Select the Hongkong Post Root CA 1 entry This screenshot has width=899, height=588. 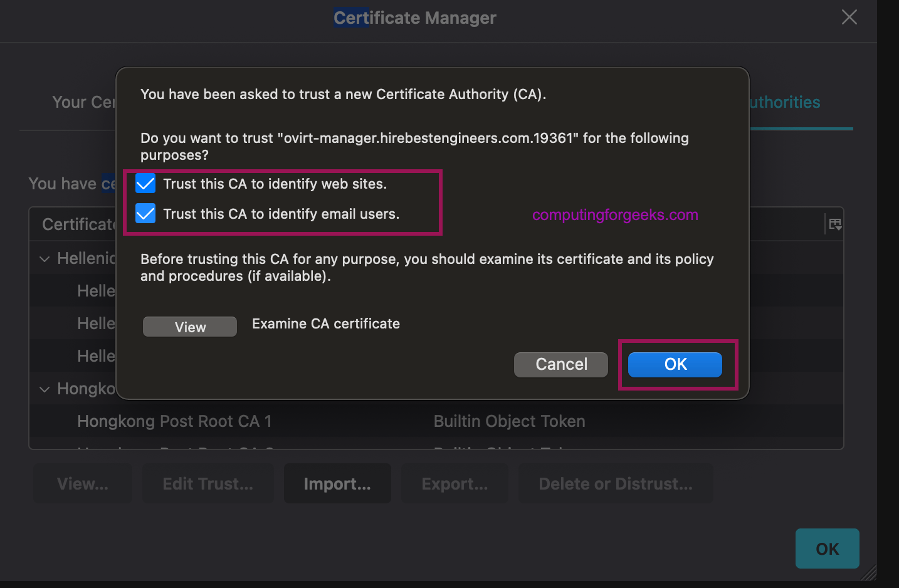pos(174,421)
